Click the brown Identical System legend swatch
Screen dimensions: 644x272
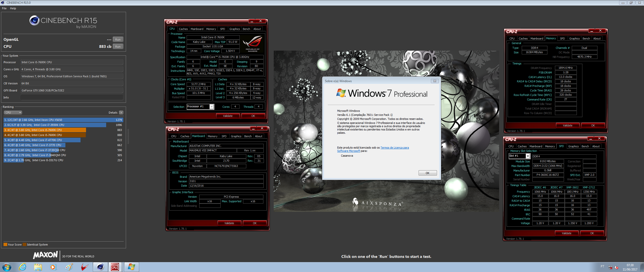(x=24, y=245)
